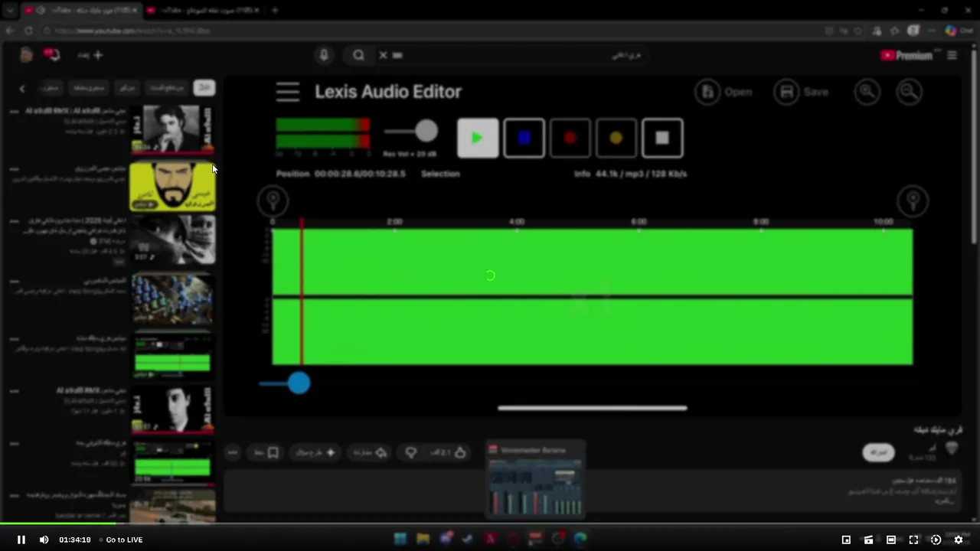Open the YouTube notifications bell

coord(51,55)
